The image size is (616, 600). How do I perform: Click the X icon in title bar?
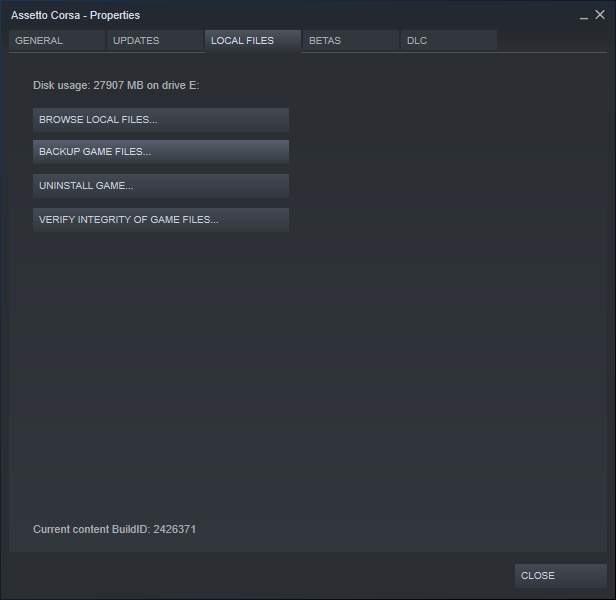pos(600,15)
